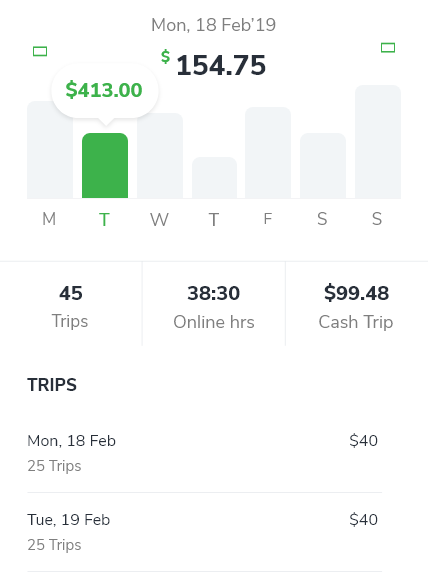Click the green rectangle icon right of earnings
This screenshot has height=576, width=428.
click(x=388, y=48)
